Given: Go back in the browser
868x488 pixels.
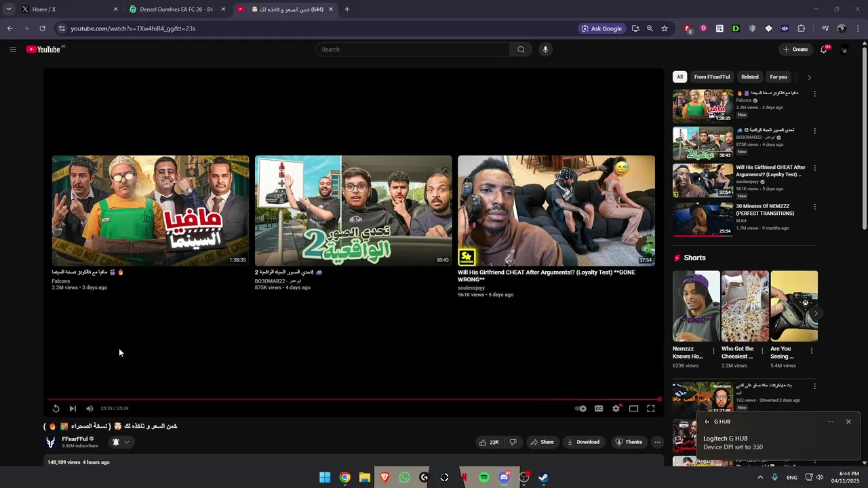Looking at the screenshot, I should click(9, 28).
